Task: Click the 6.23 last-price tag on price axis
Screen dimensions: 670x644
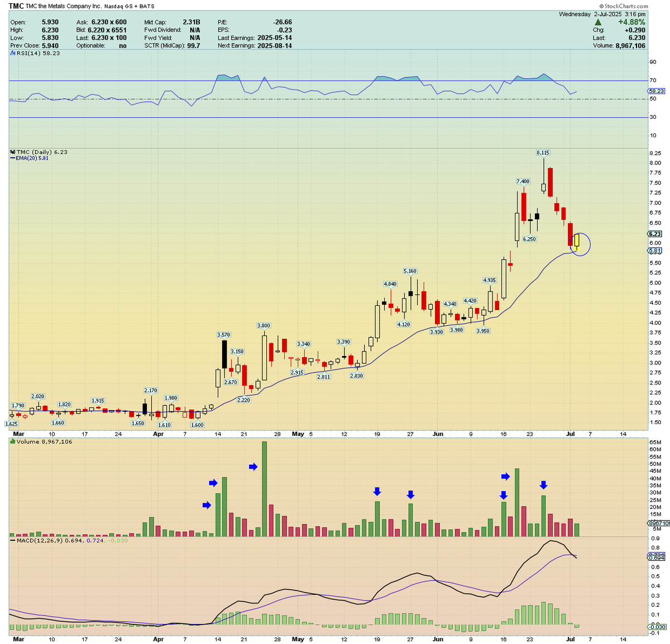Action: (x=655, y=234)
